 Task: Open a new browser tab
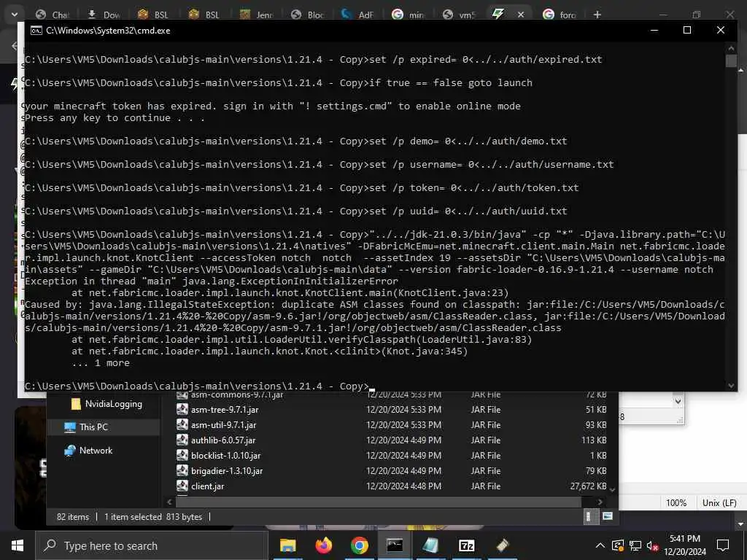point(597,15)
